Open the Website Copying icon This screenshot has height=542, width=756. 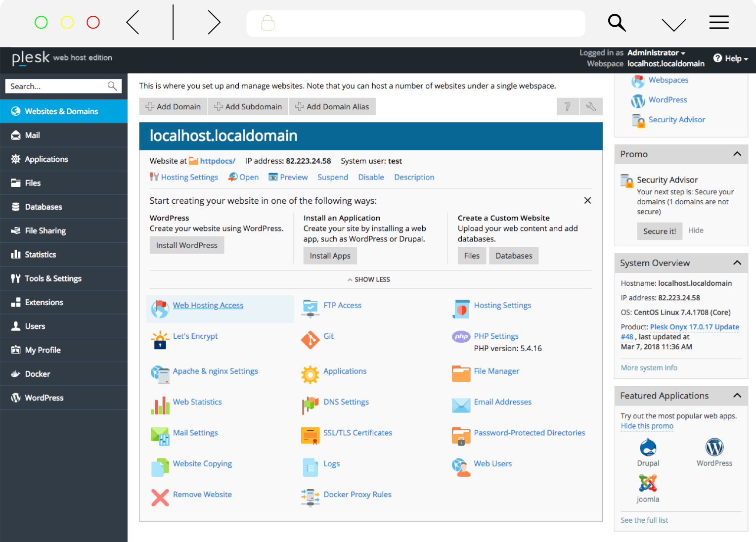pyautogui.click(x=160, y=467)
